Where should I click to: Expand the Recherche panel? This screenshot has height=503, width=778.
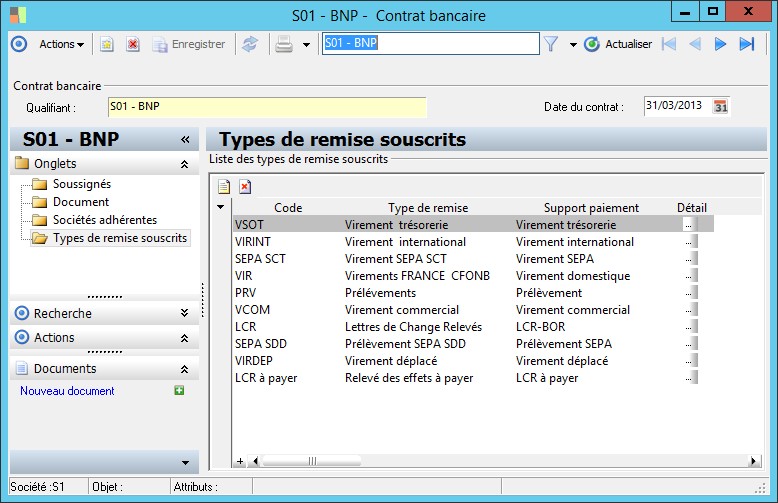pyautogui.click(x=184, y=313)
